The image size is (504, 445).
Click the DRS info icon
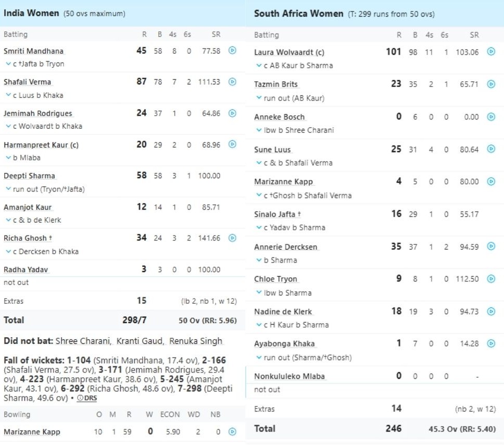79,398
